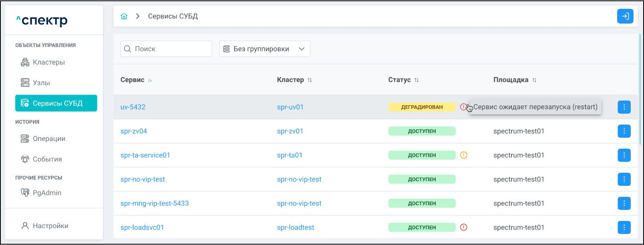The height and width of the screenshot is (245, 644).
Task: Click the orange warning icon for spr-ta-service01
Action: 463,155
